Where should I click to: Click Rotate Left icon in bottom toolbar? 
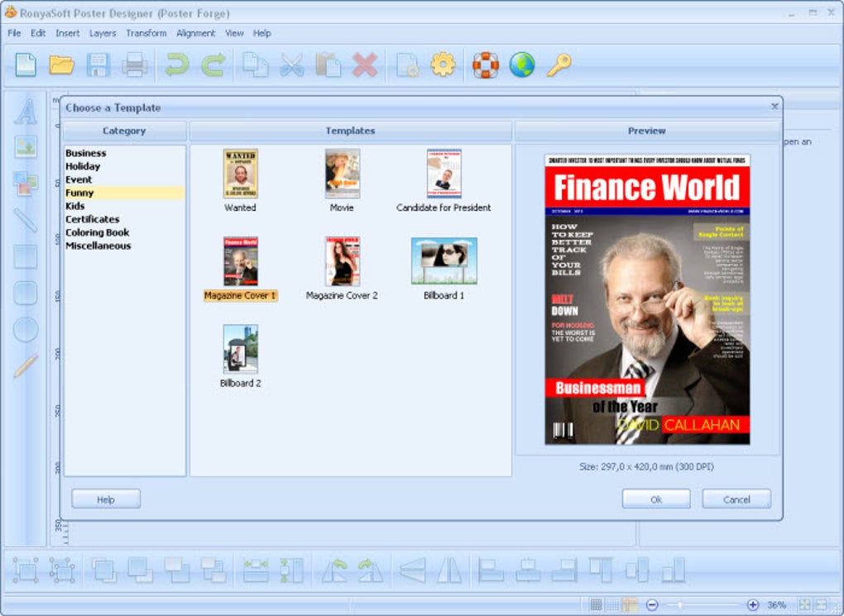tap(334, 571)
